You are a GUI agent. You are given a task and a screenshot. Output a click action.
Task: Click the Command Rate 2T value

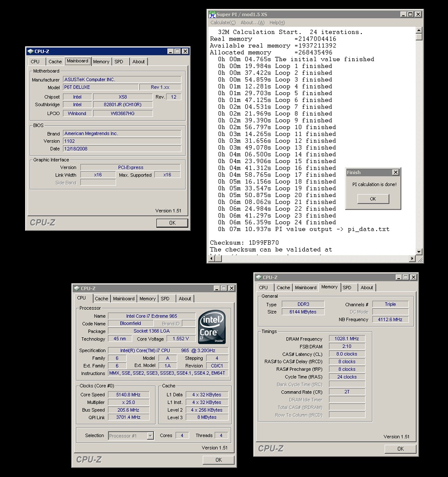347,392
